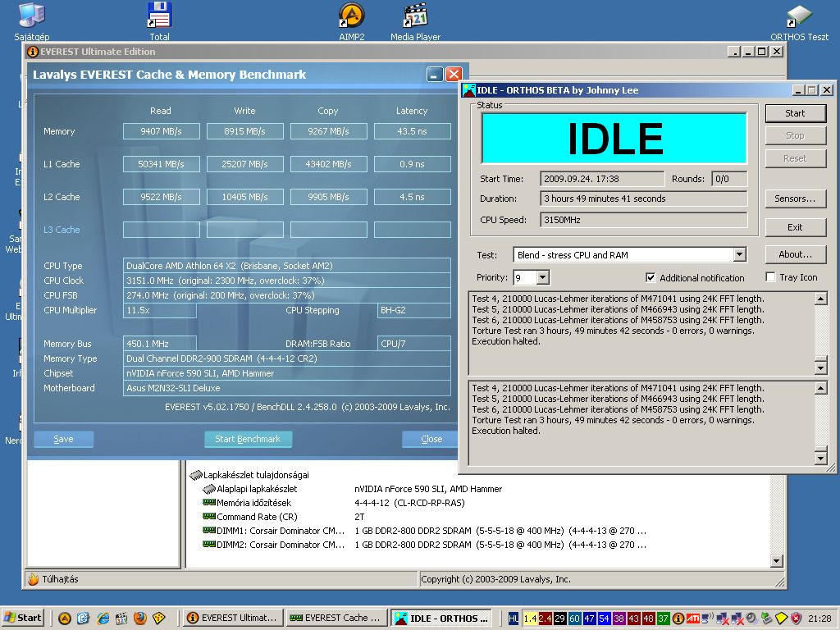Select the DIMM2: Corsair Dominator row
This screenshot has width=840, height=630.
424,545
